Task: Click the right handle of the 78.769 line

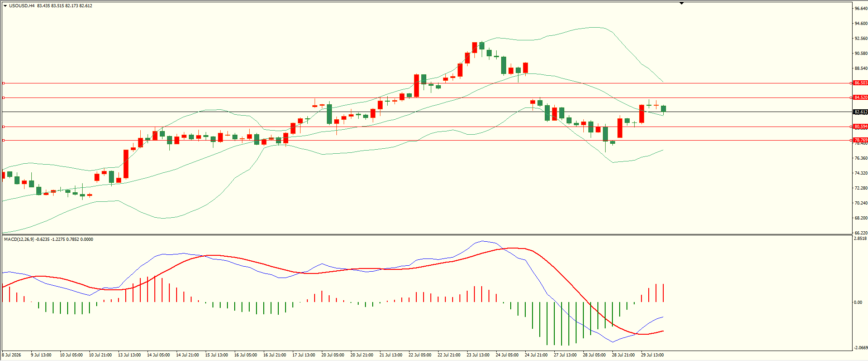Action: click(851, 140)
